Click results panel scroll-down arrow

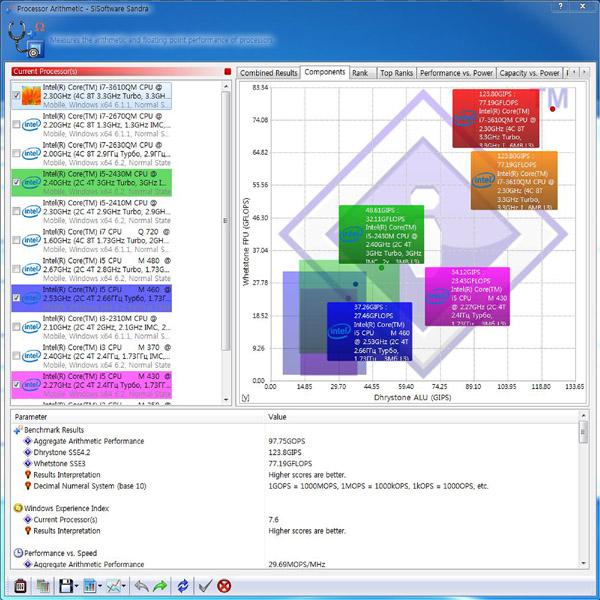click(x=583, y=563)
